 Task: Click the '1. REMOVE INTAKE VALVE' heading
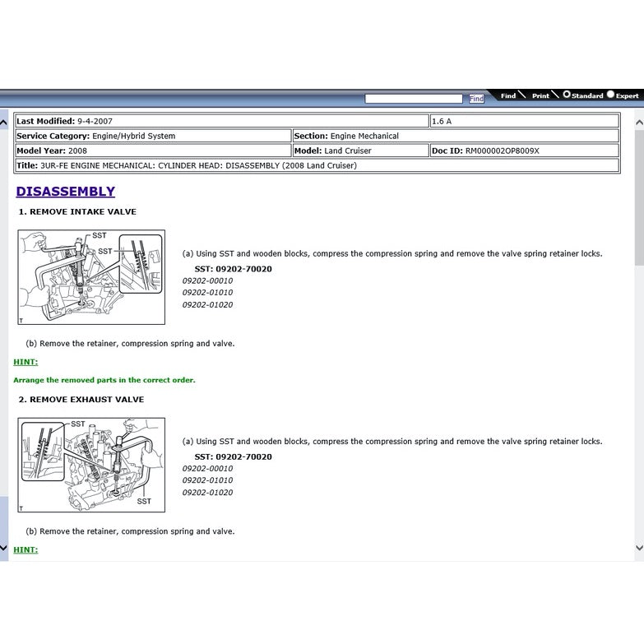pyautogui.click(x=77, y=212)
